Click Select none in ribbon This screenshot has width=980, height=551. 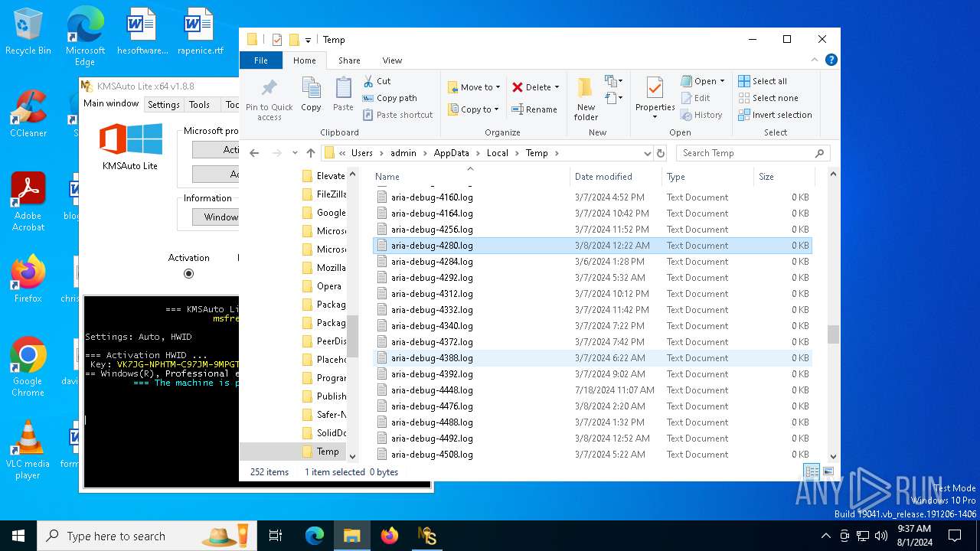(767, 98)
